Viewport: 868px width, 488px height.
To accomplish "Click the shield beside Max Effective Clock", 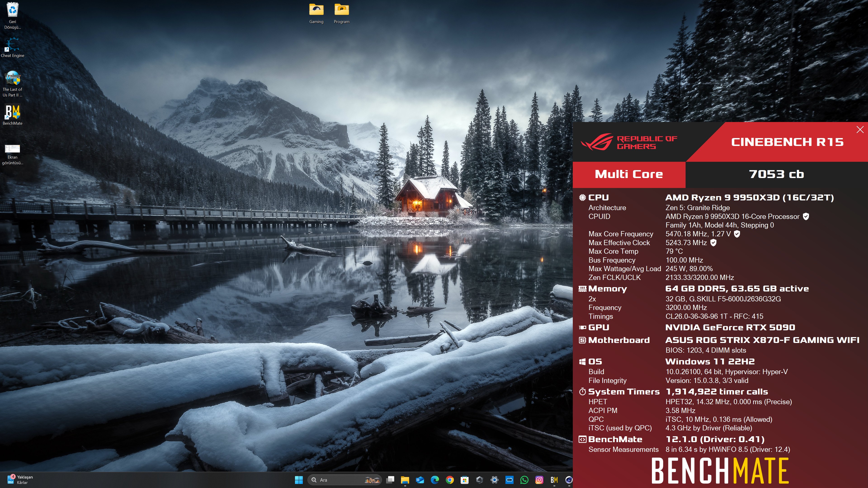I will [713, 242].
